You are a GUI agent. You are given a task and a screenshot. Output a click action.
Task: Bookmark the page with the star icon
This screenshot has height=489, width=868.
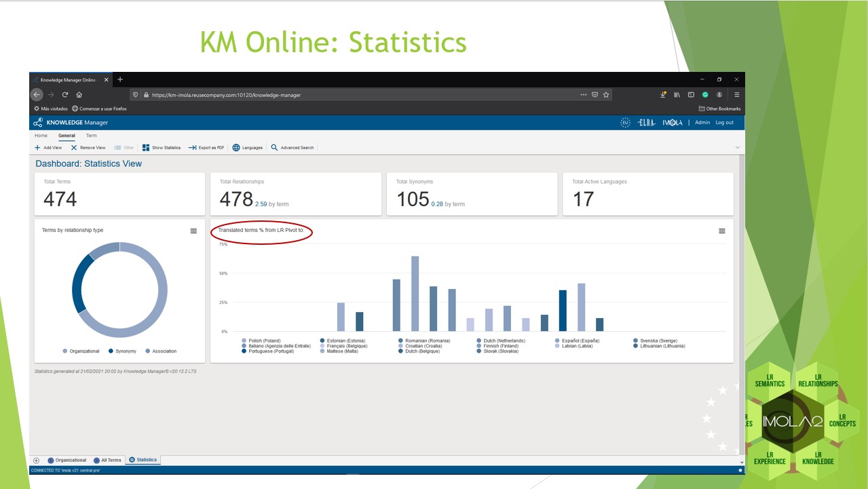point(606,95)
